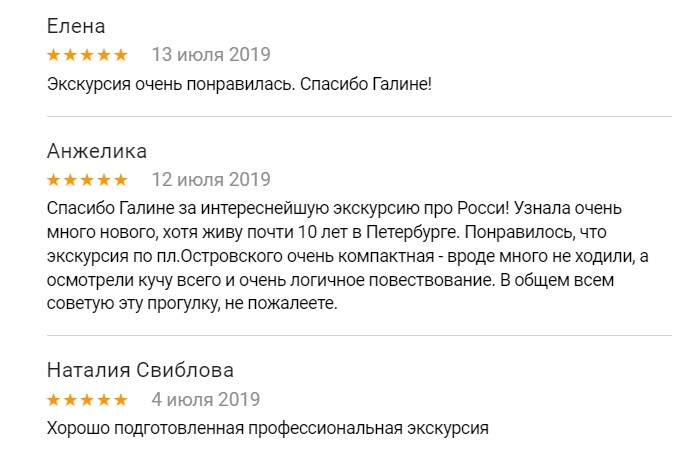Click the first star in Анжелика's rating
This screenshot has height=459, width=698.
click(x=54, y=180)
